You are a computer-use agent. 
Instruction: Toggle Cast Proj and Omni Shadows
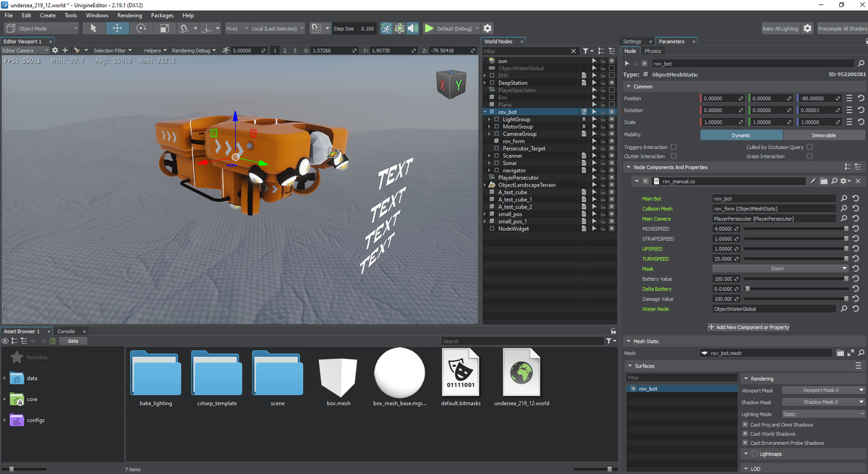point(746,425)
